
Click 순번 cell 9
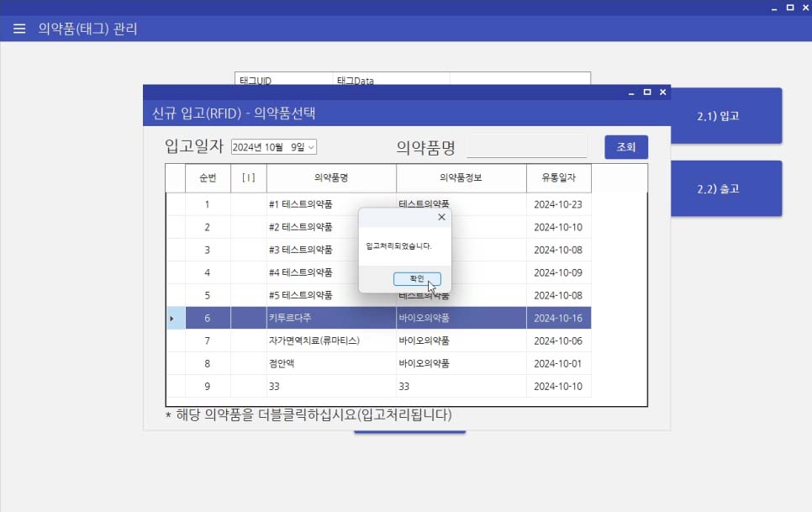208,386
